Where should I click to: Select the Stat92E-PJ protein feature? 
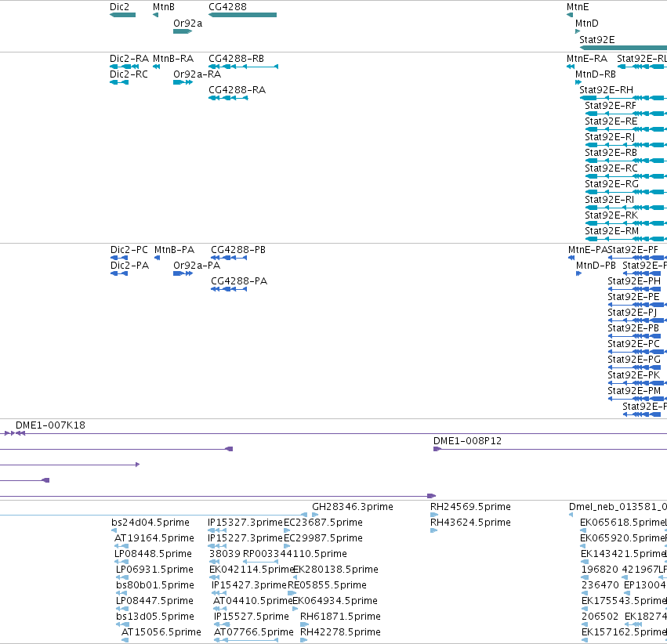[637, 320]
